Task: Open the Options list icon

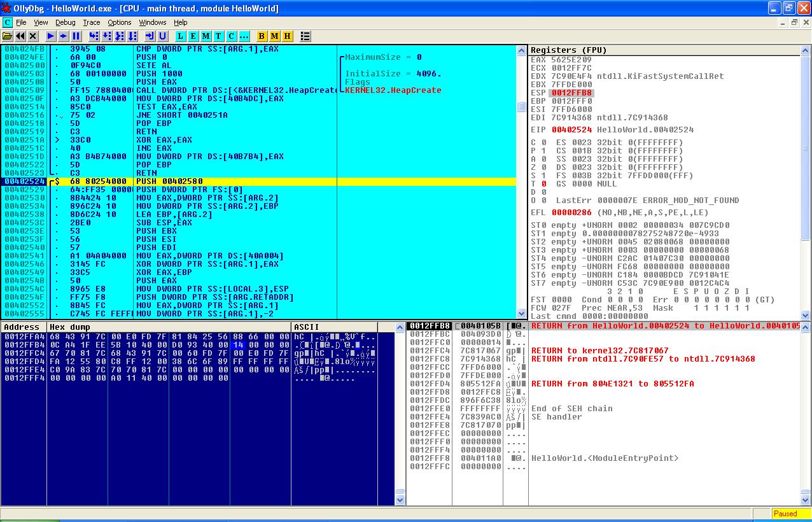Action: [305, 36]
